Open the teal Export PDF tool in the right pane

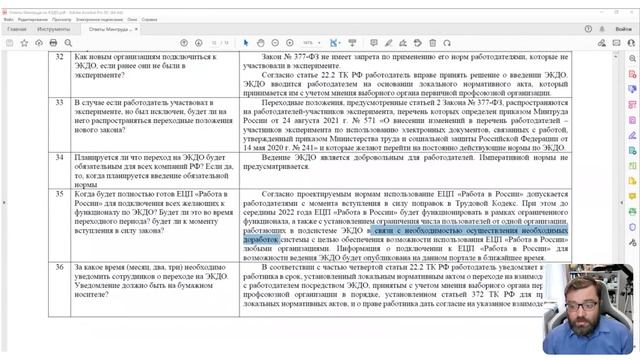632,151
